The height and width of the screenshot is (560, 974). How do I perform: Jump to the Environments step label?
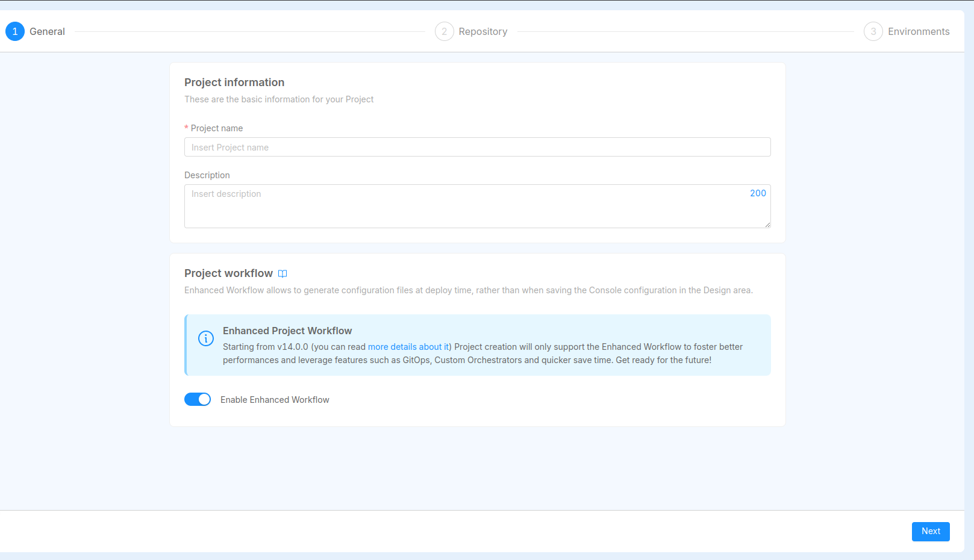point(918,31)
